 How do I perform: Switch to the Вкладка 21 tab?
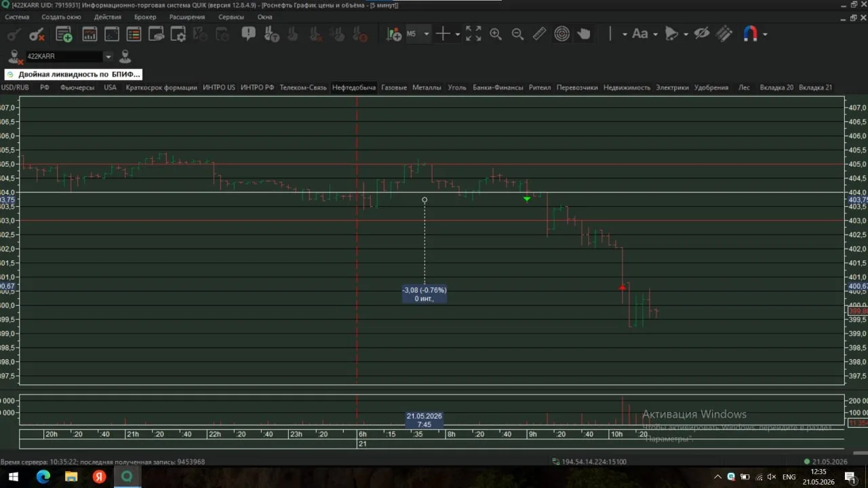pyautogui.click(x=815, y=87)
